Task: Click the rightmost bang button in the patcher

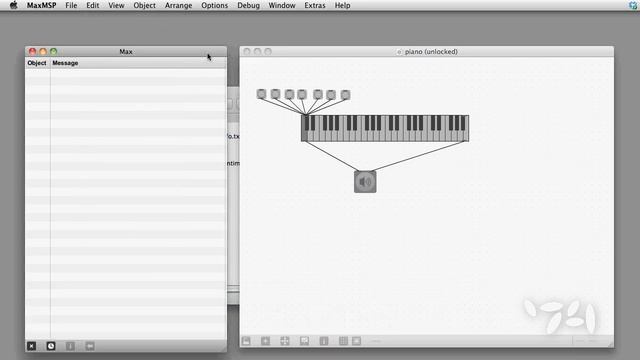Action: tap(345, 95)
